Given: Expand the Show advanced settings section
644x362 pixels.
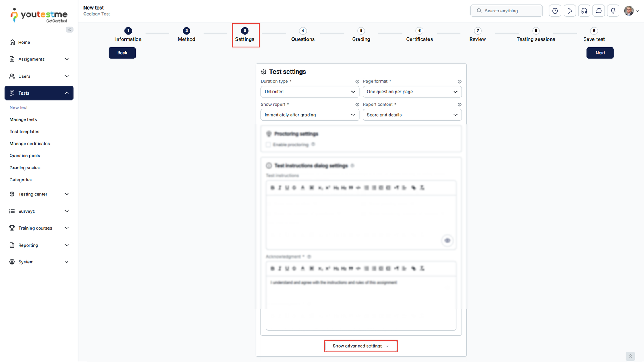Looking at the screenshot, I should (361, 346).
